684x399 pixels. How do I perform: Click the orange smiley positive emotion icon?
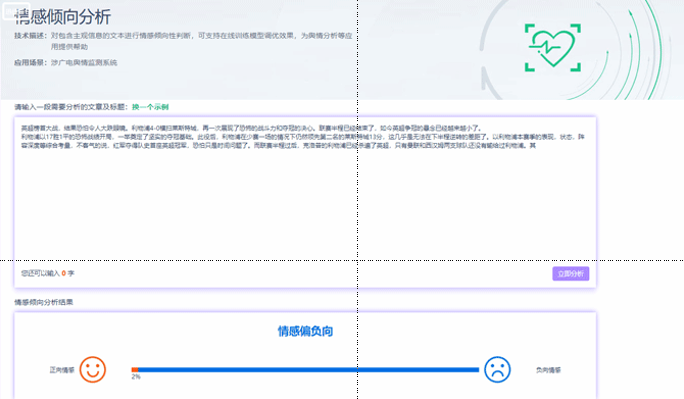pyautogui.click(x=92, y=370)
